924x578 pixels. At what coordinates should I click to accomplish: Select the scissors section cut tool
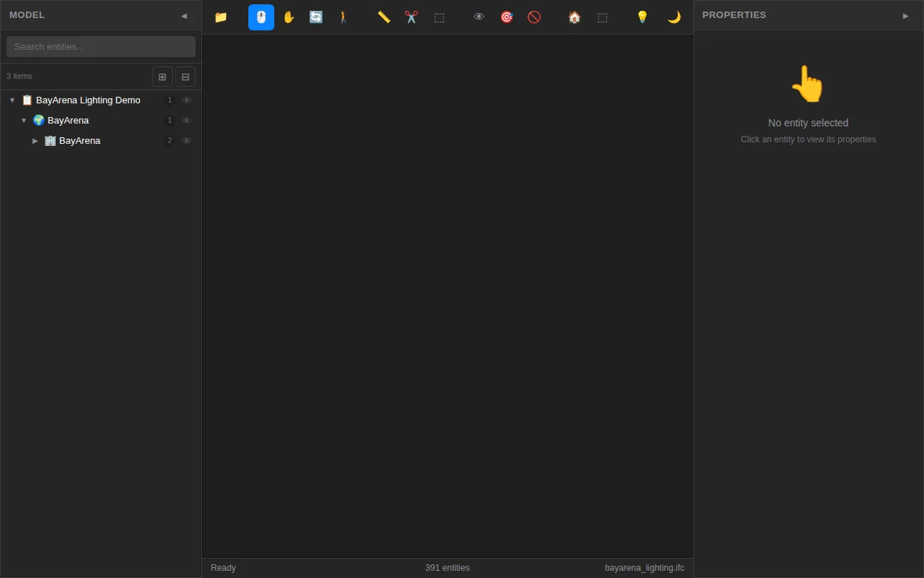coord(411,17)
